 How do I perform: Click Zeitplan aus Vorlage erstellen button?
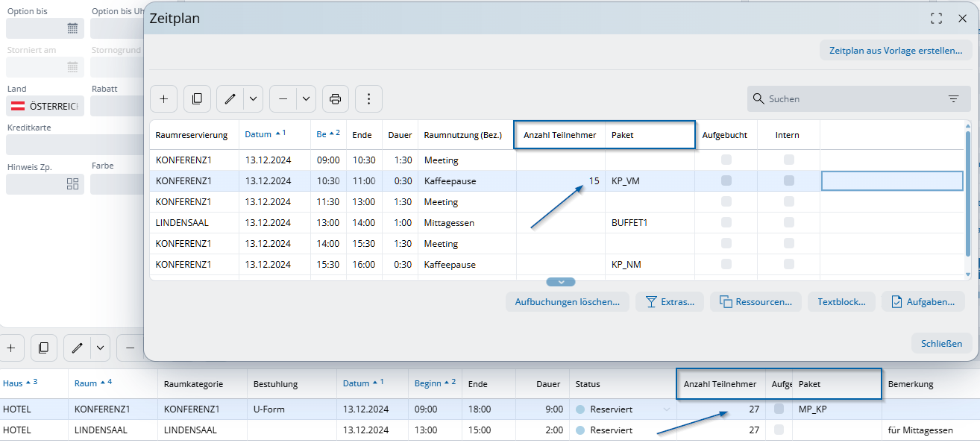pyautogui.click(x=895, y=51)
